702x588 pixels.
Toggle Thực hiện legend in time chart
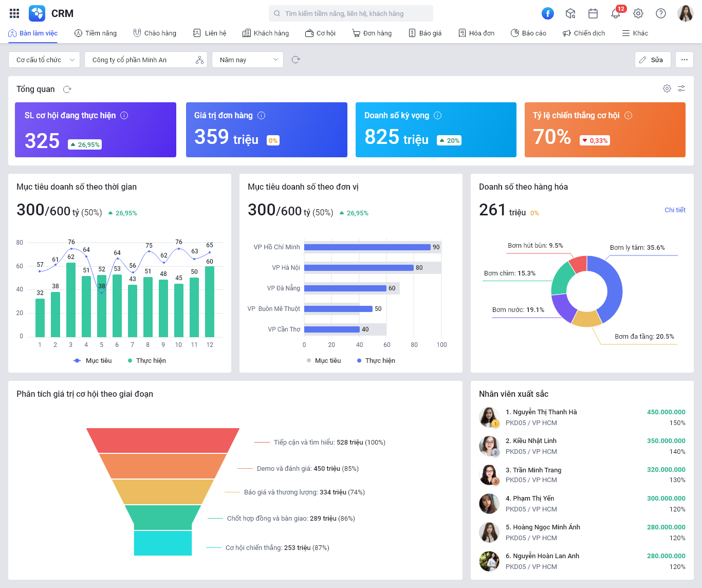[x=147, y=360]
